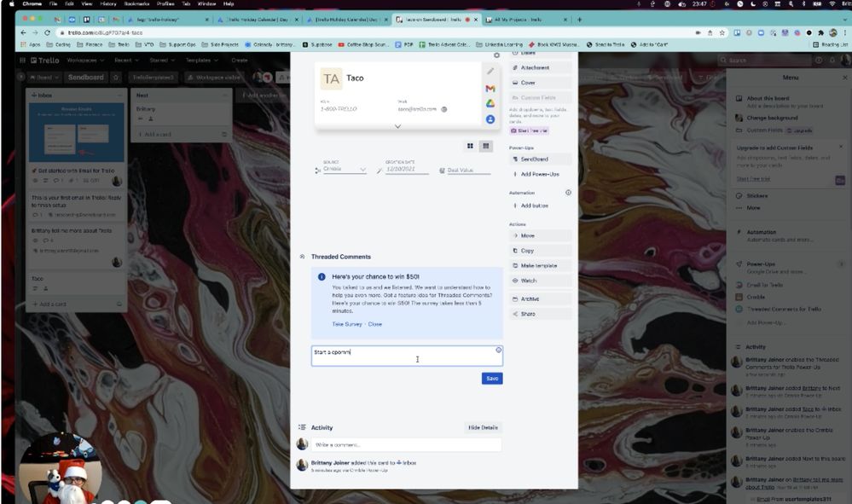Enable Watch on the Taco card
The height and width of the screenshot is (504, 852).
tap(529, 281)
